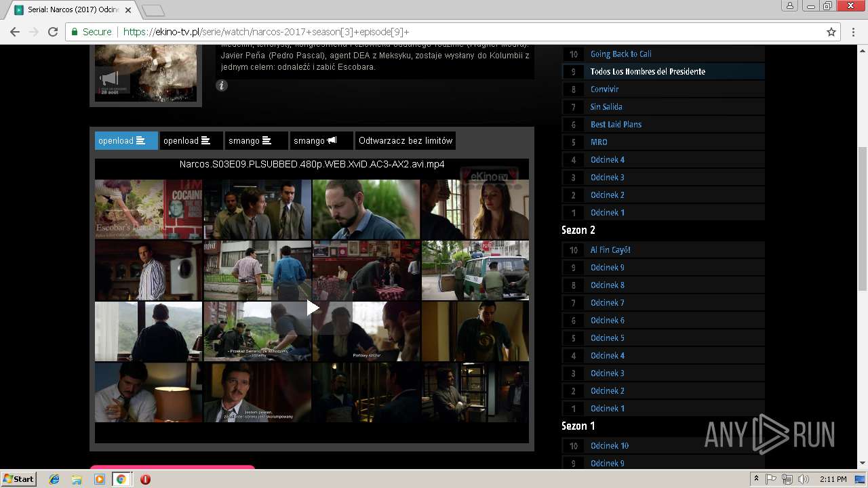This screenshot has width=868, height=488.
Task: Open a new browser tab
Action: coord(153,10)
